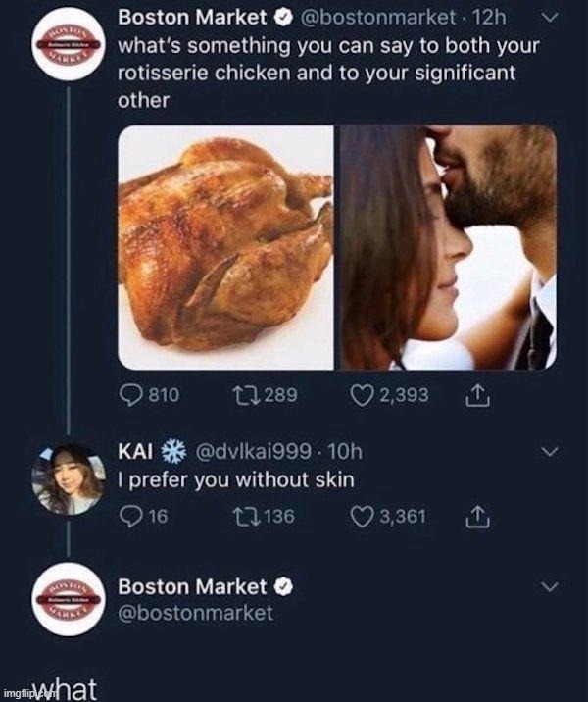Open the couple kissing photo
The image size is (588, 702).
click(448, 247)
